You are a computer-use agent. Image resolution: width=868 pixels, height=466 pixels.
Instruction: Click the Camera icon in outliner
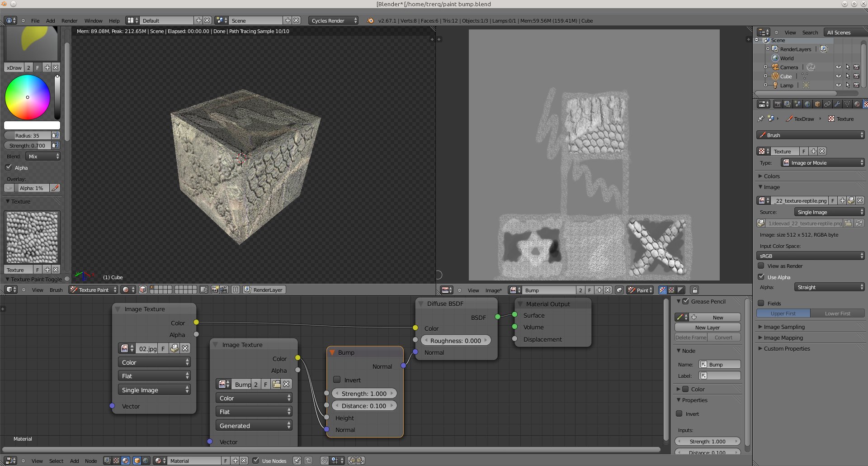pyautogui.click(x=775, y=67)
